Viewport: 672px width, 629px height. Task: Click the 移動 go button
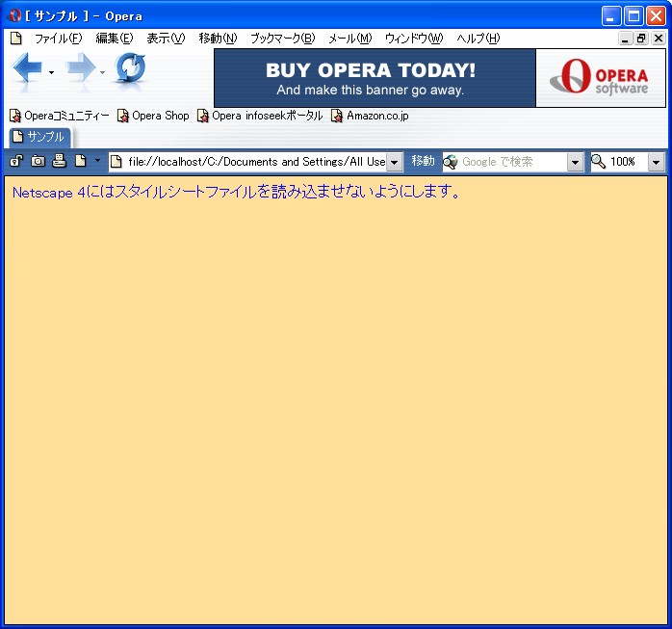click(423, 161)
